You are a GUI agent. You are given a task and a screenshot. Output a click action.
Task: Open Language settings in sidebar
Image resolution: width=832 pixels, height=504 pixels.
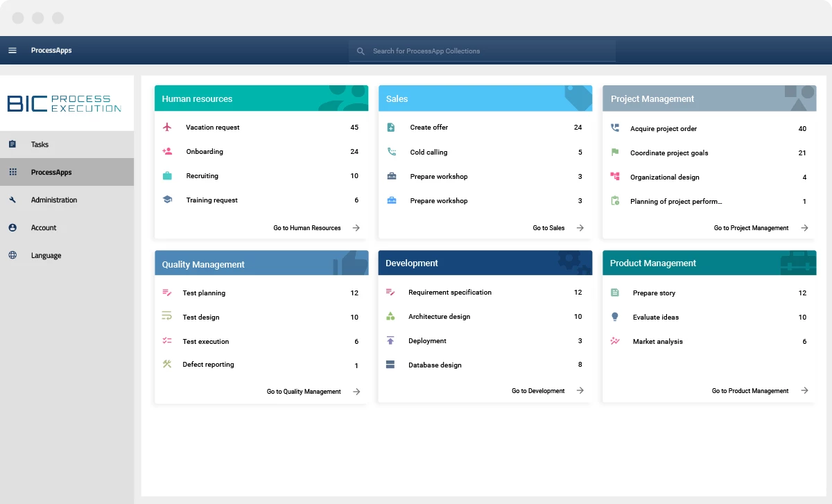click(x=46, y=255)
